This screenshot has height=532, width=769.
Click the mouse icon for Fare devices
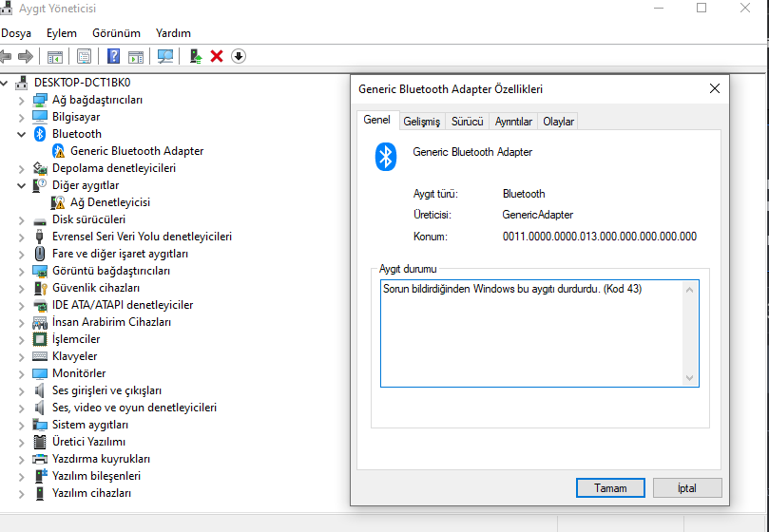coord(40,254)
